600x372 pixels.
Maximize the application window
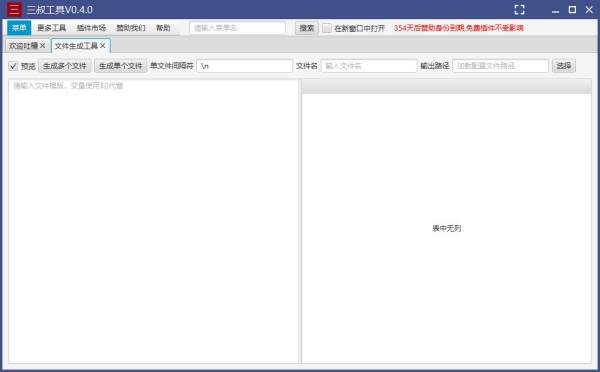click(572, 10)
